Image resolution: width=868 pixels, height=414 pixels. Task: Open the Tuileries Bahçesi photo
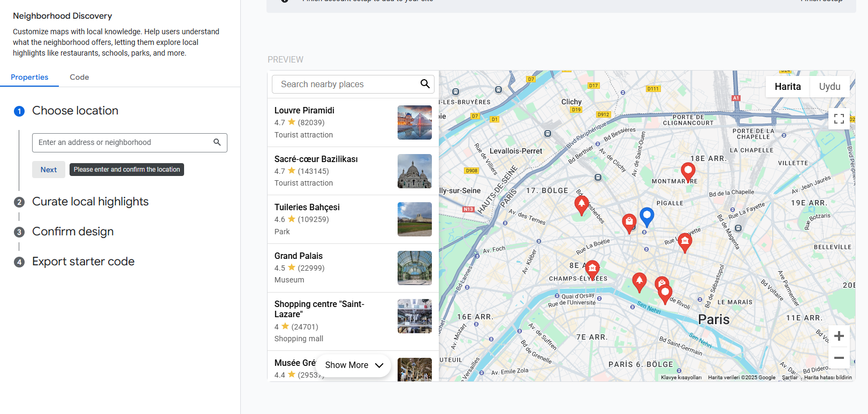[x=415, y=219]
